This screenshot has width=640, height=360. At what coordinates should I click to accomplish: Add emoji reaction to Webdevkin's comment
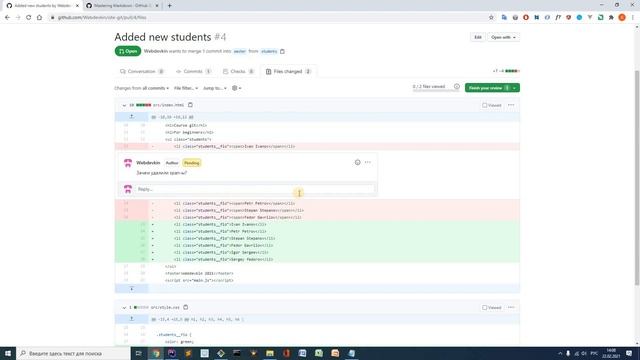point(358,162)
